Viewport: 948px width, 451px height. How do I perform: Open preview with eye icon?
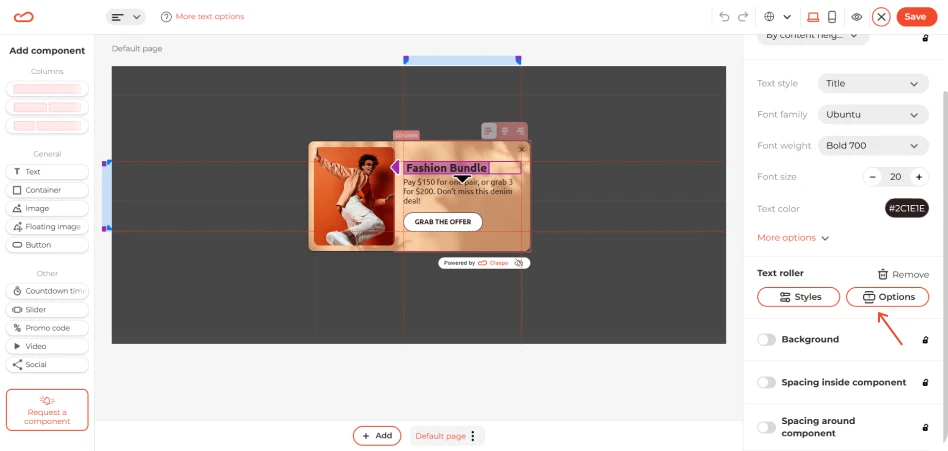(857, 17)
